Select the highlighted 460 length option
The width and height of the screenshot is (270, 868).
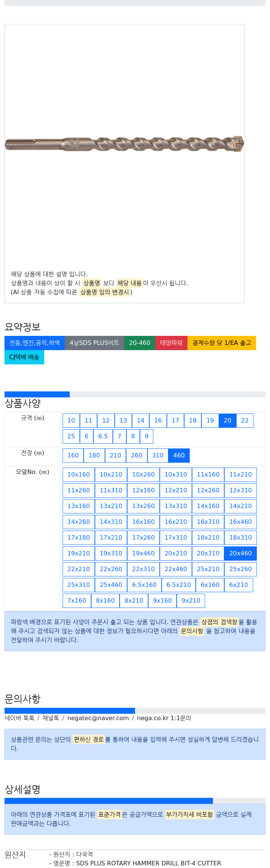coord(179,456)
